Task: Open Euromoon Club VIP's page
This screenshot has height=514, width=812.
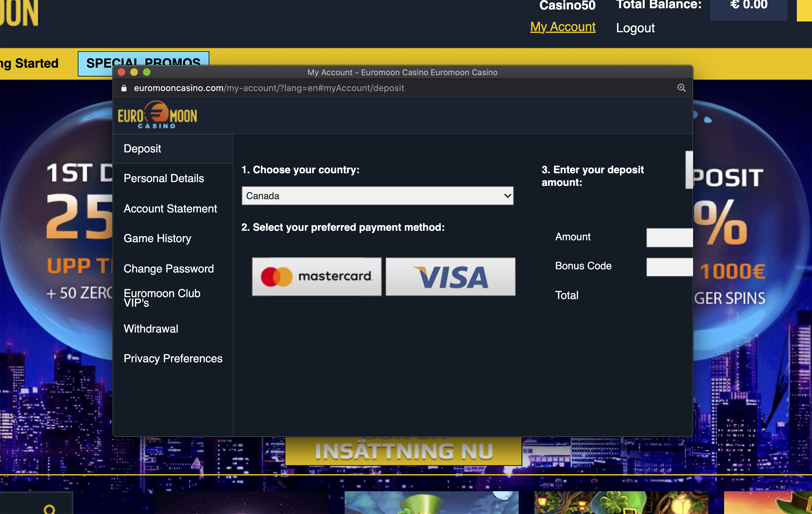Action: pyautogui.click(x=162, y=298)
